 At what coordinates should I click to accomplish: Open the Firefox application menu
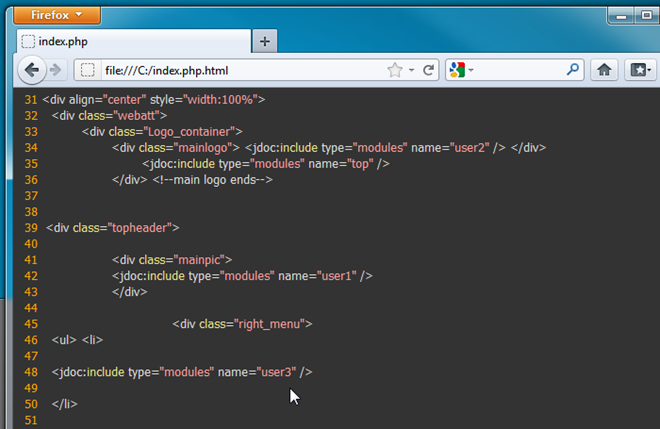[57, 15]
